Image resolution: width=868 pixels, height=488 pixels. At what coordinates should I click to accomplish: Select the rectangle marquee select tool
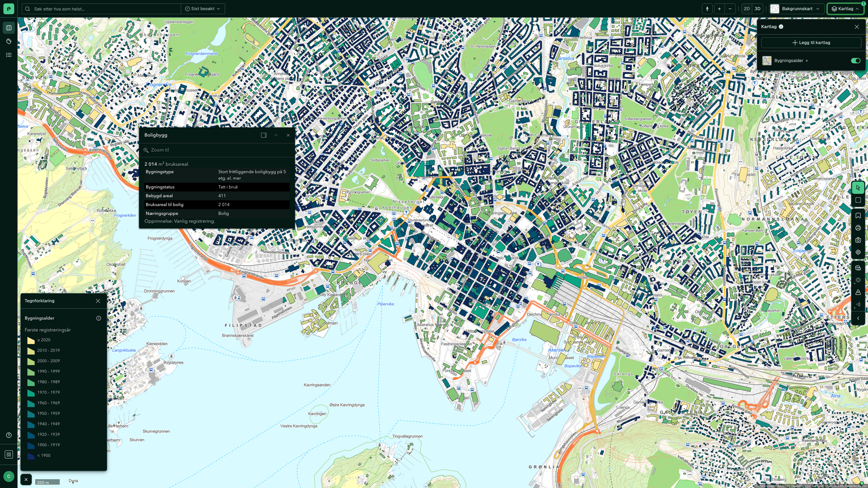(x=858, y=200)
